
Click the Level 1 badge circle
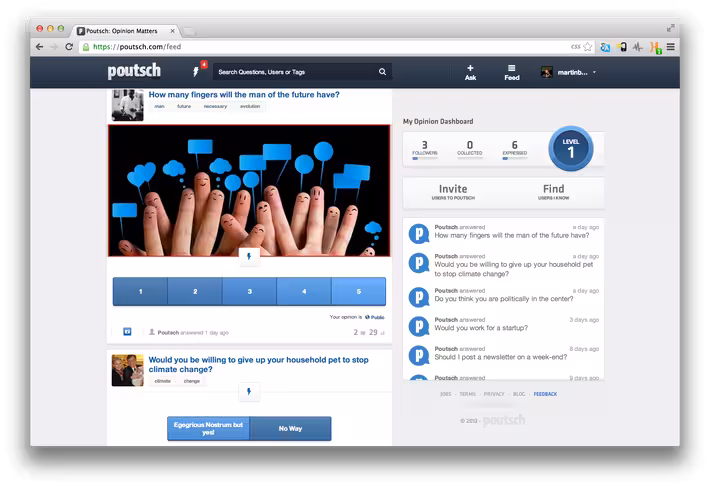pyautogui.click(x=571, y=148)
